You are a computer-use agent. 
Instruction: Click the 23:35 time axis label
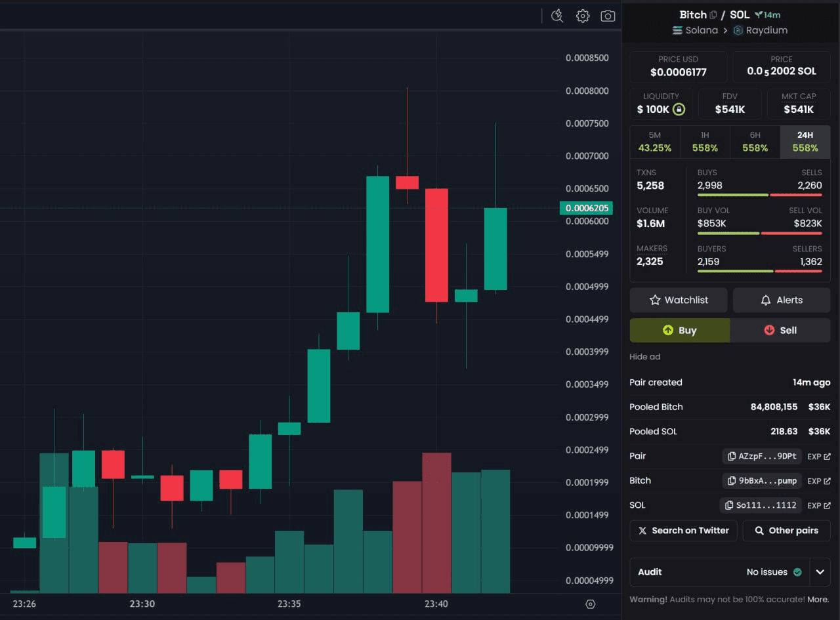(x=289, y=604)
